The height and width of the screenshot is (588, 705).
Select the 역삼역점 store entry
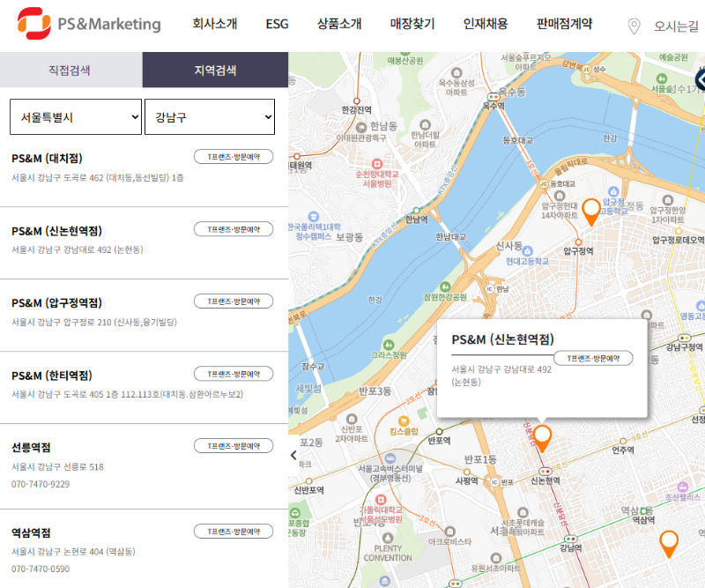click(31, 532)
